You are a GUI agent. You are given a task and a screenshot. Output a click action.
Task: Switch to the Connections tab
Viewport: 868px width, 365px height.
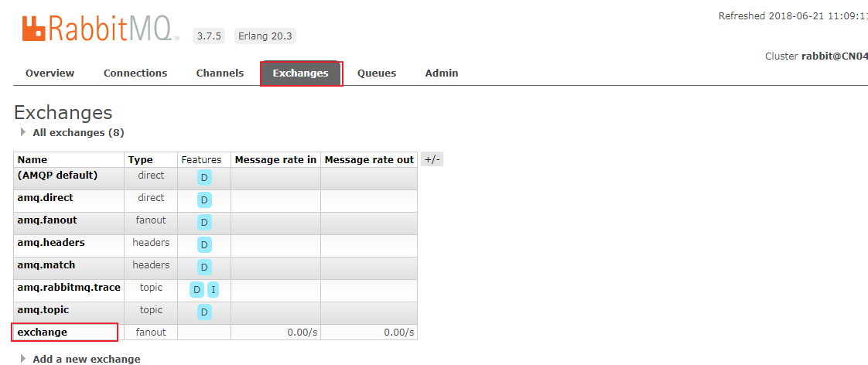point(135,73)
